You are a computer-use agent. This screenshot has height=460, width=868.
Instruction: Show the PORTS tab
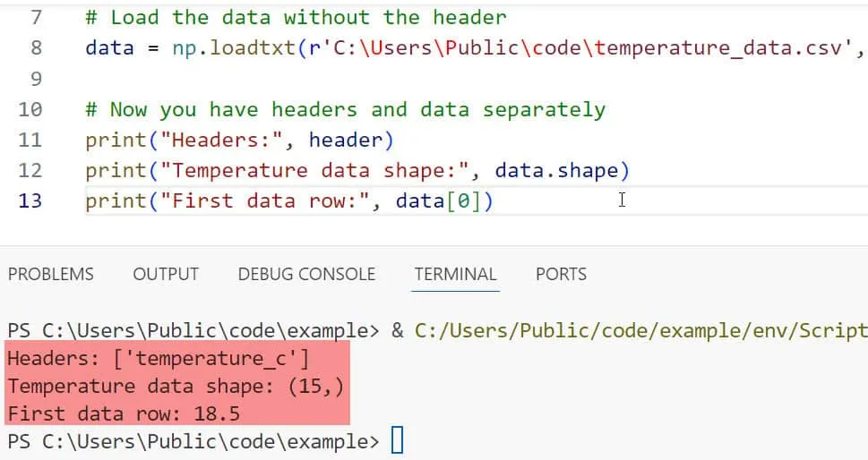click(561, 274)
